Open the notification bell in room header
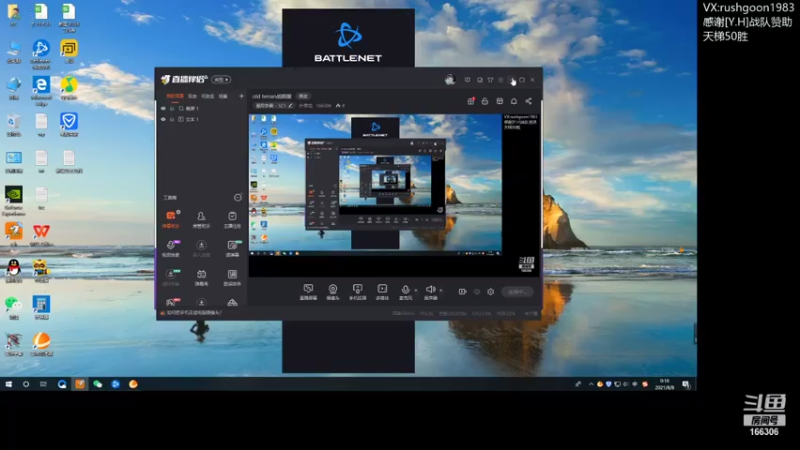Viewport: 800px width, 450px height. pos(514,101)
